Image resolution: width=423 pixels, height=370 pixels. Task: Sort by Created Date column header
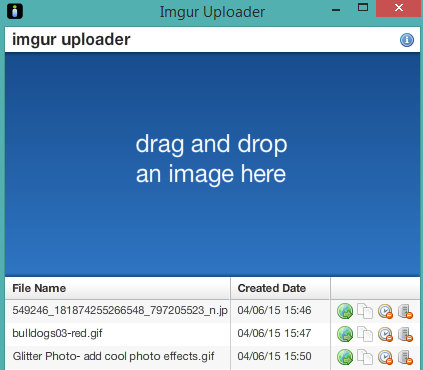(x=280, y=288)
